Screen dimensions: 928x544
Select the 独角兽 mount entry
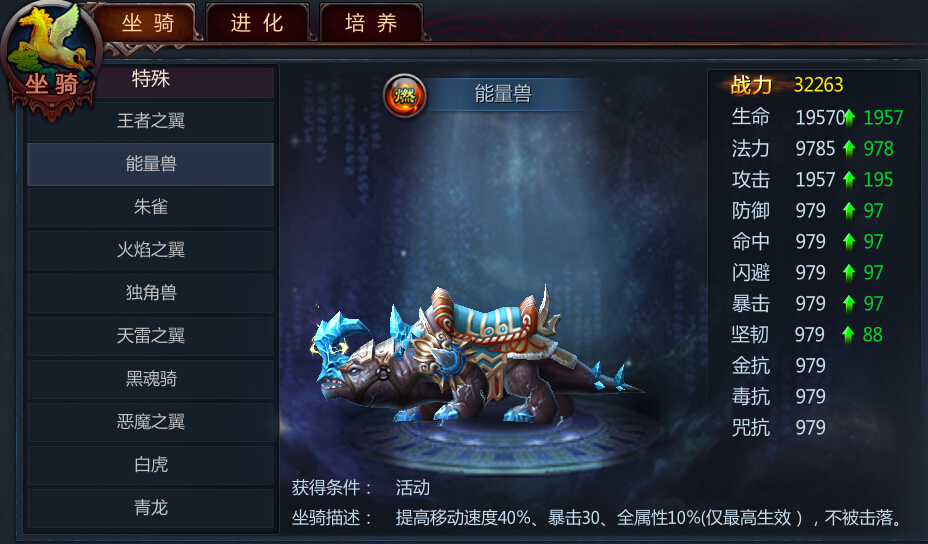pos(150,292)
